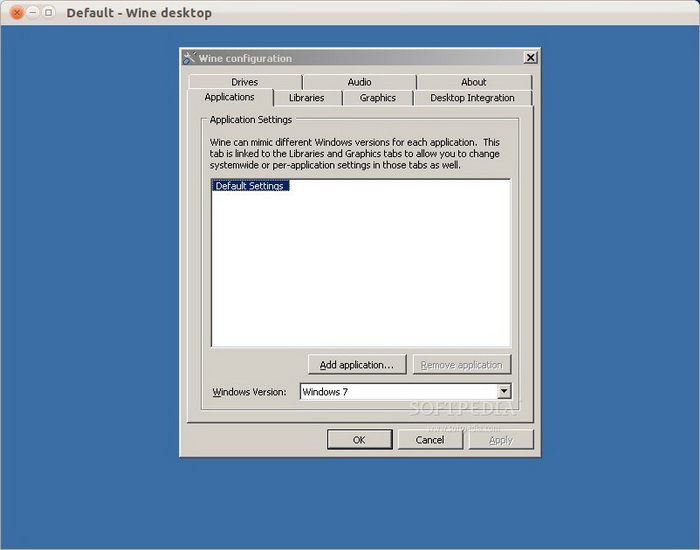Click the Add application button
This screenshot has width=700, height=550.
(x=357, y=365)
